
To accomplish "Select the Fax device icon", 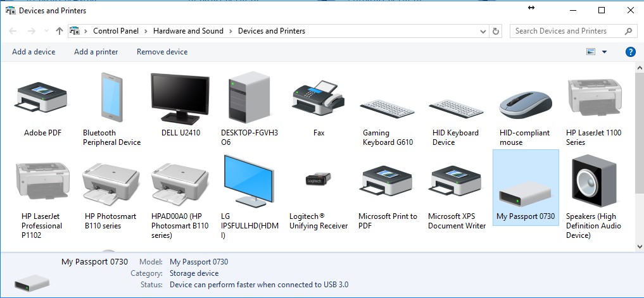I will [x=319, y=97].
